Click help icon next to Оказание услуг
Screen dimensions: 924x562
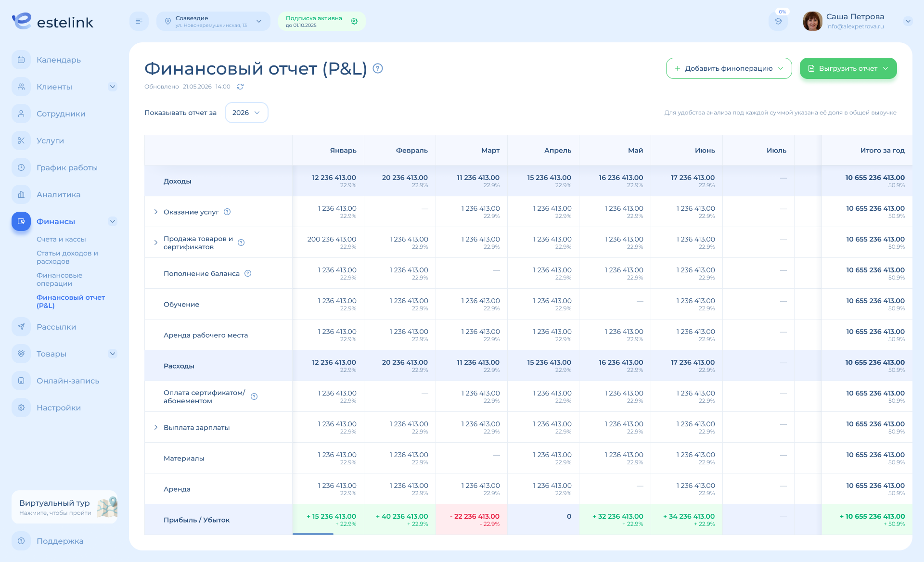point(227,212)
